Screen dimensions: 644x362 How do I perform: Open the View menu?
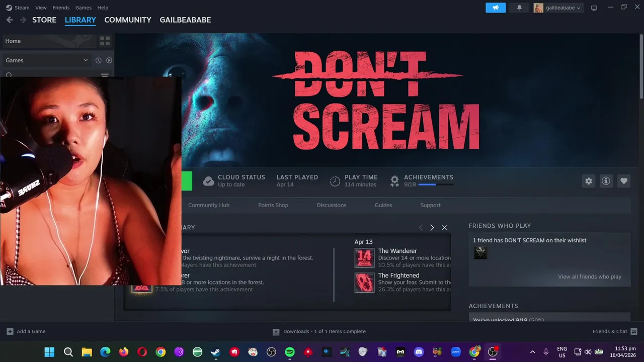click(41, 8)
